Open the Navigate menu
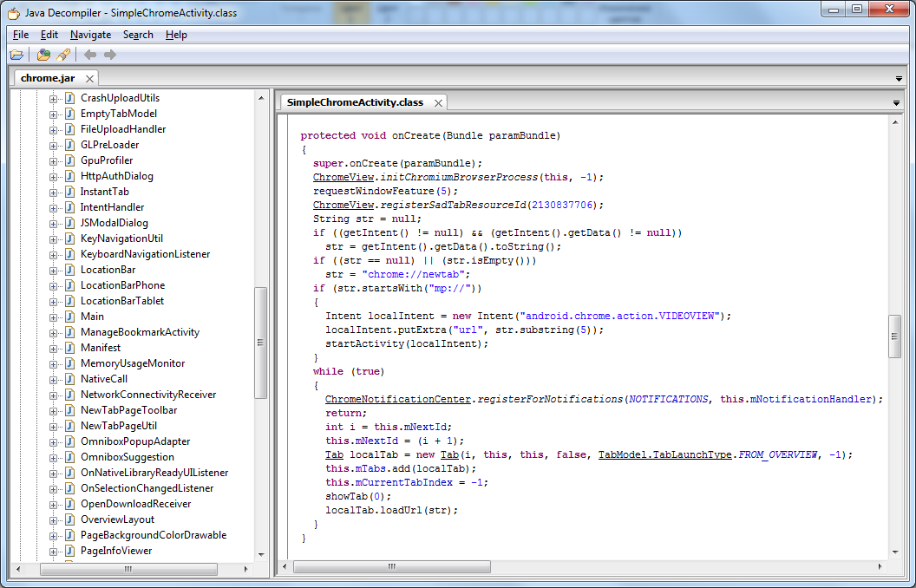The height and width of the screenshot is (588, 916). coord(90,35)
